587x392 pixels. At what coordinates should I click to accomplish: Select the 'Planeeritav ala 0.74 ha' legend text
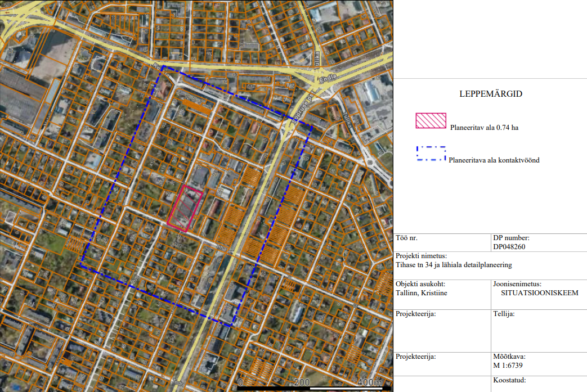(484, 128)
